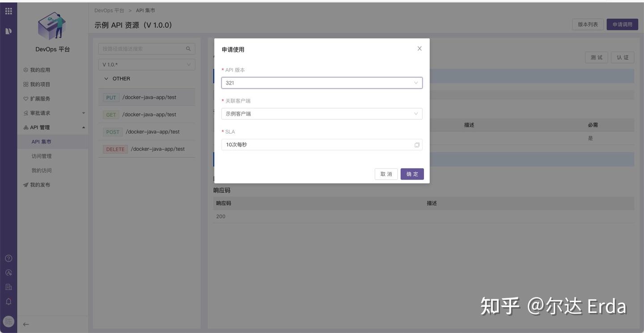Click the 我的项目 grid icon
Screen dimensions: 644x333
pos(25,84)
